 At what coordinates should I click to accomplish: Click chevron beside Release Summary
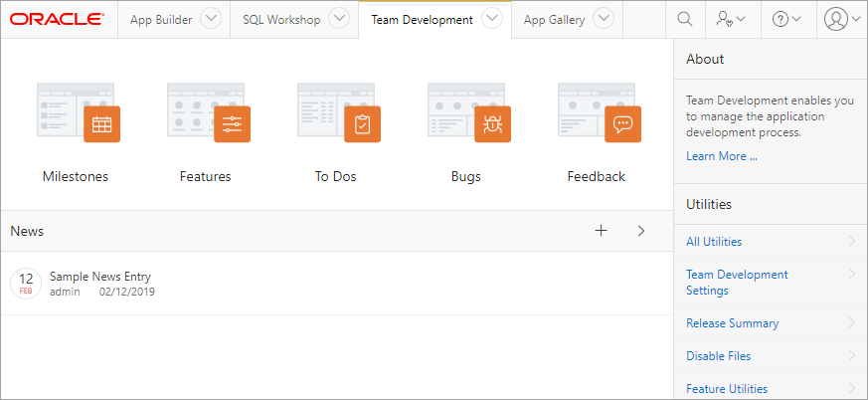click(x=851, y=322)
